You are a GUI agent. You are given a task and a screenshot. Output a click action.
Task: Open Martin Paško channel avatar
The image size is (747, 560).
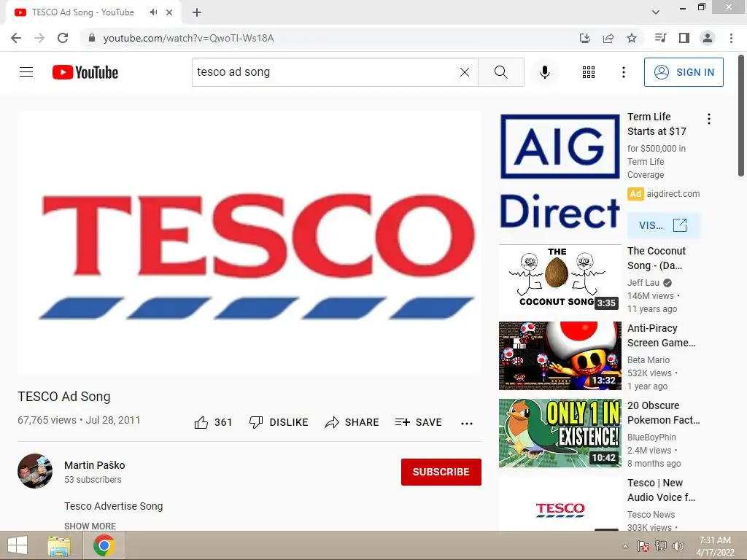point(35,471)
